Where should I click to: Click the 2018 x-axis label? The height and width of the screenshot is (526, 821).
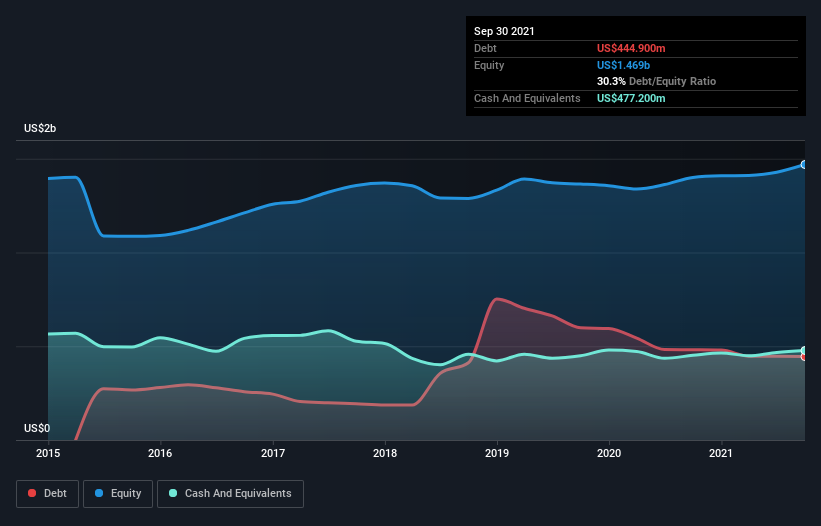click(x=385, y=453)
